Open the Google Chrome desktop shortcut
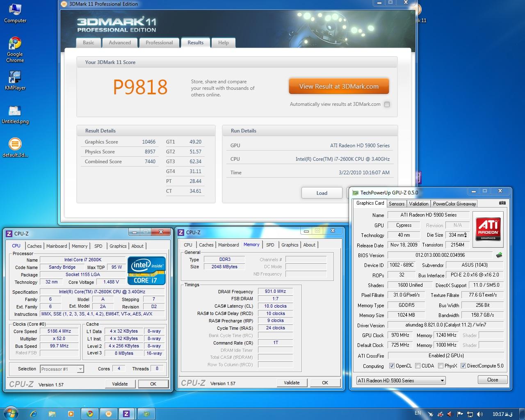525x420 pixels. click(x=15, y=50)
